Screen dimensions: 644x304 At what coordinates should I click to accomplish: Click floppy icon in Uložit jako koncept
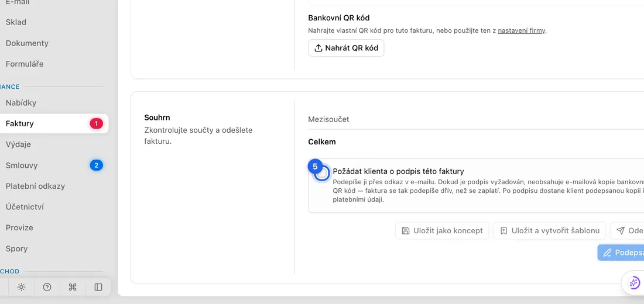[405, 230]
